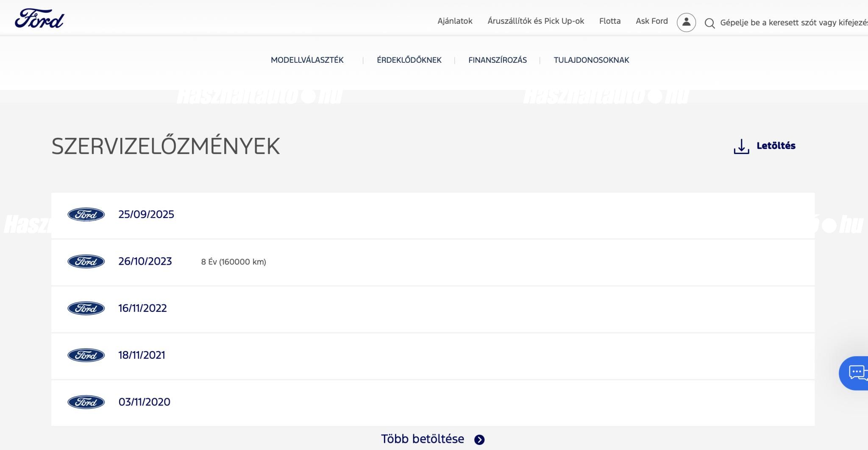Open the MODELLVÁLASZTÉK menu
Image resolution: width=868 pixels, height=450 pixels.
pos(307,60)
